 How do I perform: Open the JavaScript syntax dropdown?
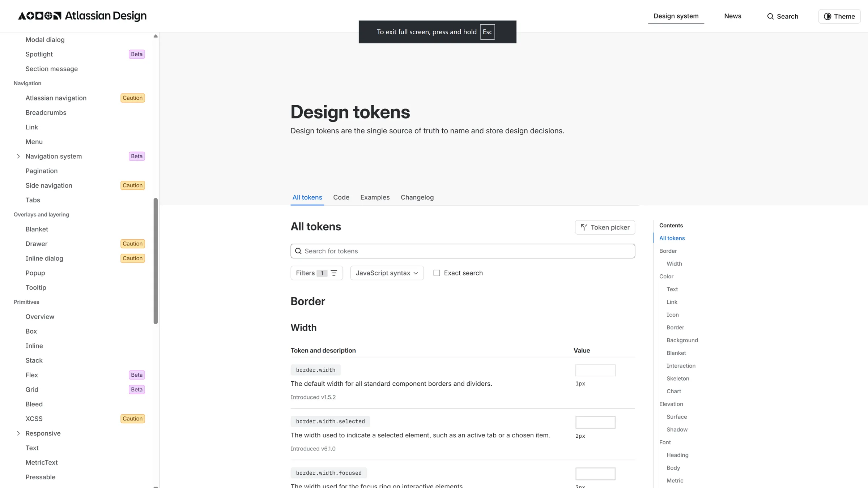point(387,273)
